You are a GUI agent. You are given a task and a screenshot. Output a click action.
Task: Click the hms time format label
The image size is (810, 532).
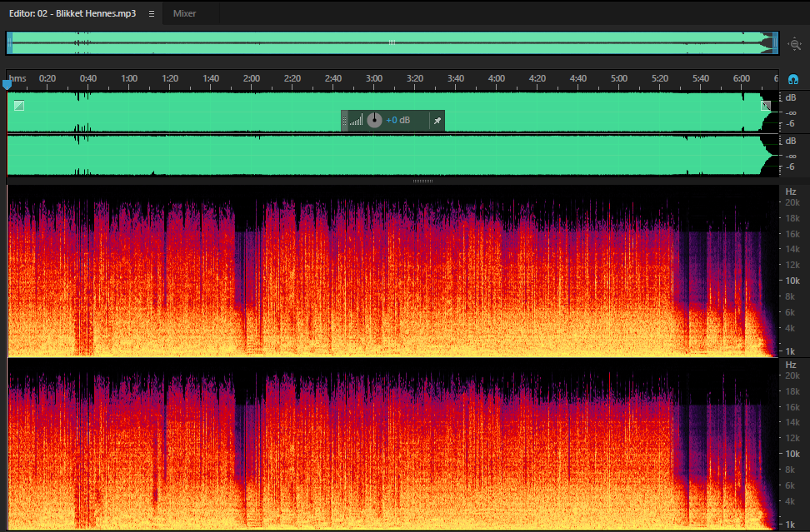tap(17, 78)
